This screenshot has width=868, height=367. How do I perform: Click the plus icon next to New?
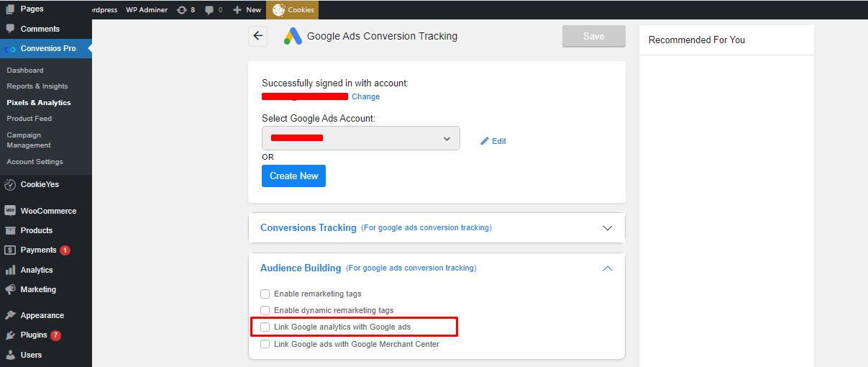click(237, 10)
